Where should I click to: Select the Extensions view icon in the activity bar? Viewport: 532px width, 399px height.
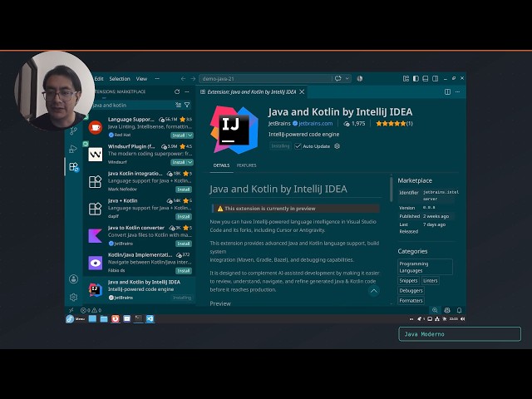pos(74,167)
